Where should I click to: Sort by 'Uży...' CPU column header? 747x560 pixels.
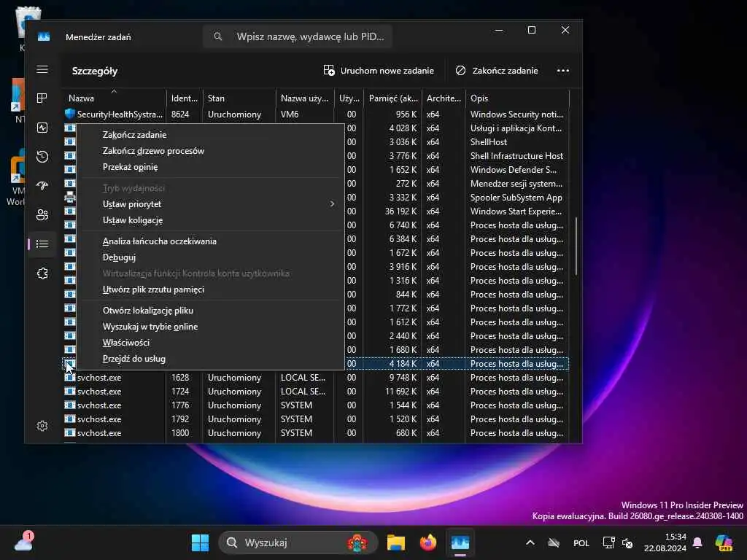tap(349, 98)
